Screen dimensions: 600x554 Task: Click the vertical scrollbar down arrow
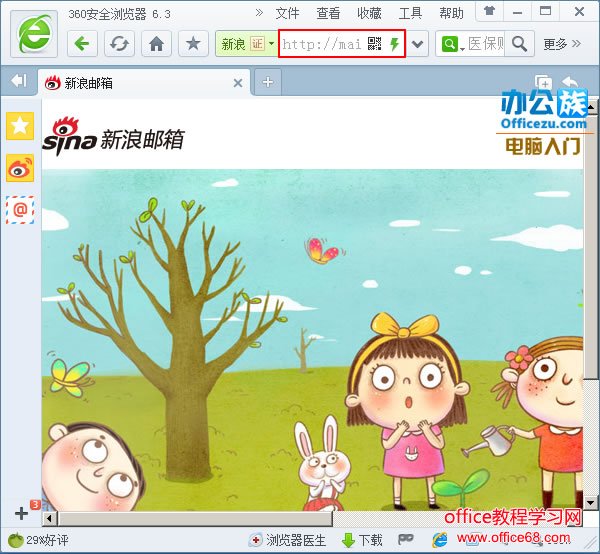(x=590, y=502)
